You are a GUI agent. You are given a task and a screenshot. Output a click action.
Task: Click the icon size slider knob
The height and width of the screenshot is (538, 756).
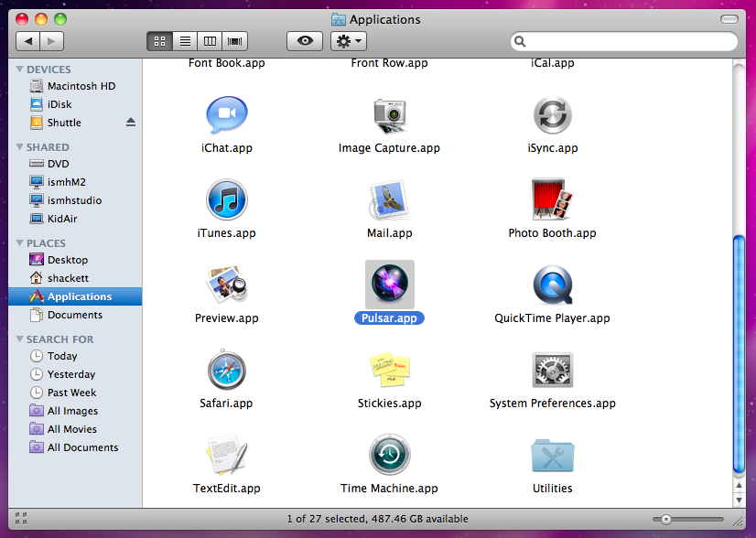665,519
